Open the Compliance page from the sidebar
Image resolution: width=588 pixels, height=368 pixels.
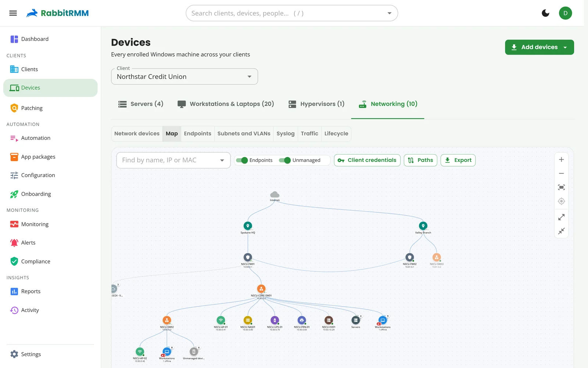coord(50,262)
